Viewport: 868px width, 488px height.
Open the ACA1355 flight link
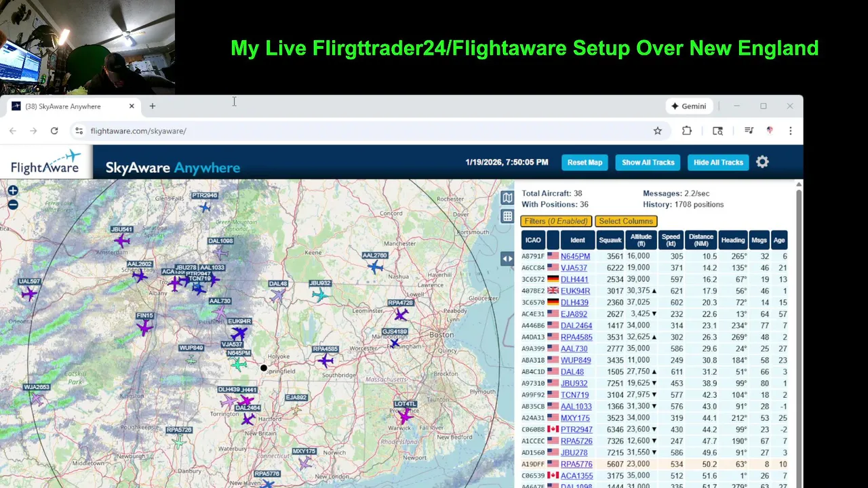coord(577,476)
